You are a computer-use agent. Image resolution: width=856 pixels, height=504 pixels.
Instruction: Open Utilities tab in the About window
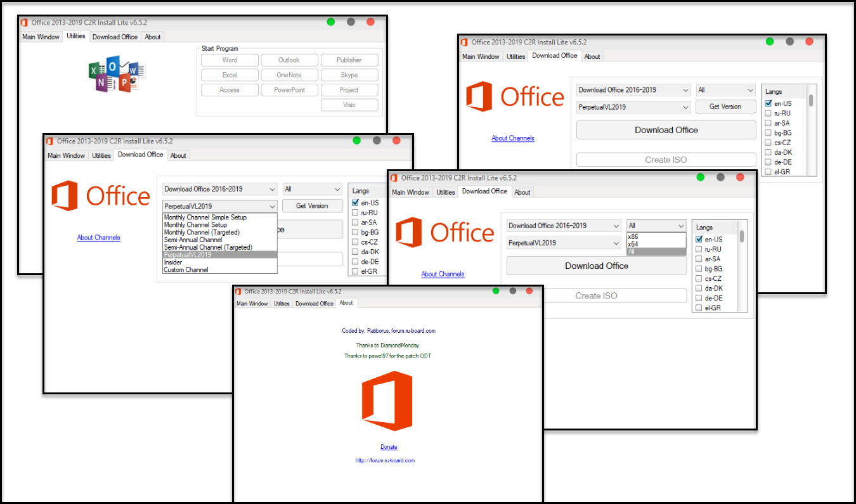click(282, 304)
